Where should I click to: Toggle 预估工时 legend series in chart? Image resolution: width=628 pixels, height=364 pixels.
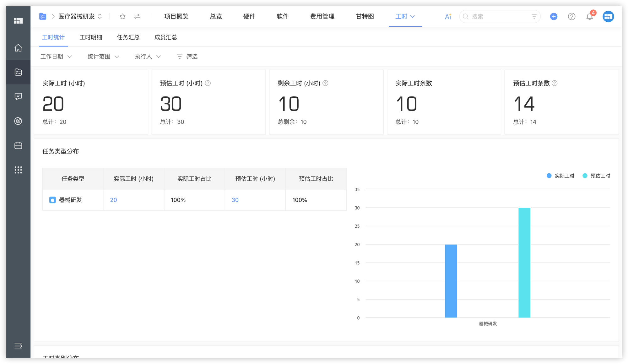pyautogui.click(x=596, y=176)
